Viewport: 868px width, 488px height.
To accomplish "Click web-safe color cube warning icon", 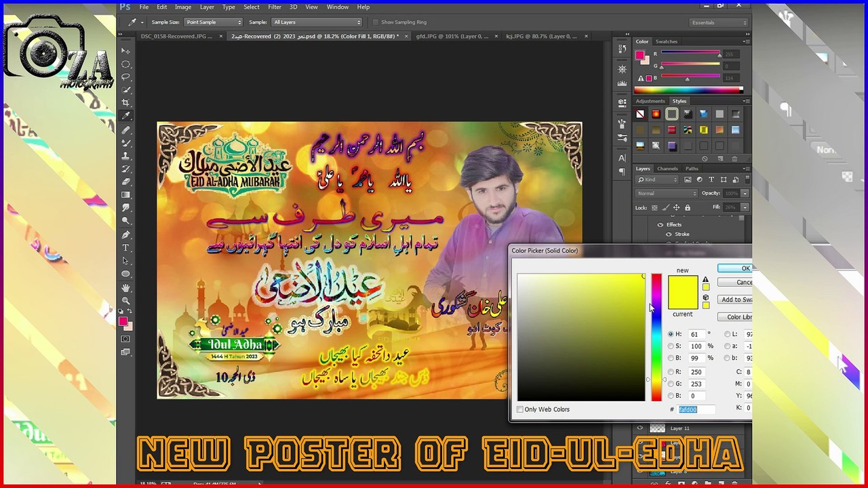I will (x=705, y=298).
